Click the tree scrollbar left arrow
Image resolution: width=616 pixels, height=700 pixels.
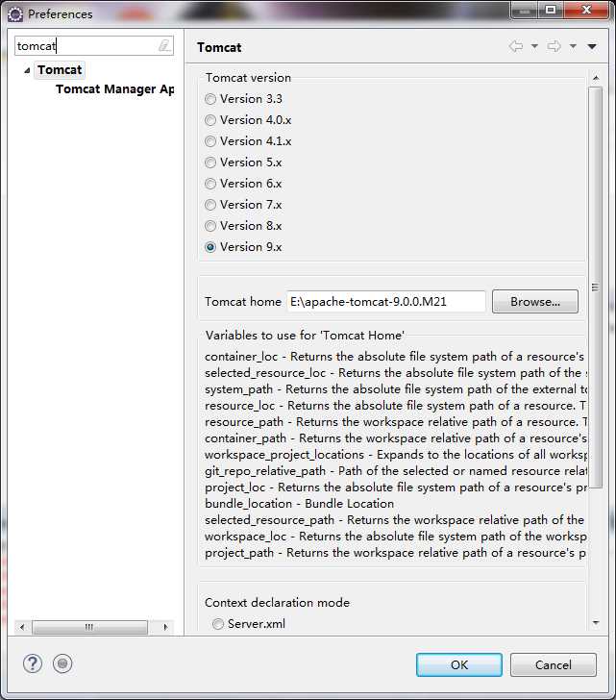[x=22, y=627]
